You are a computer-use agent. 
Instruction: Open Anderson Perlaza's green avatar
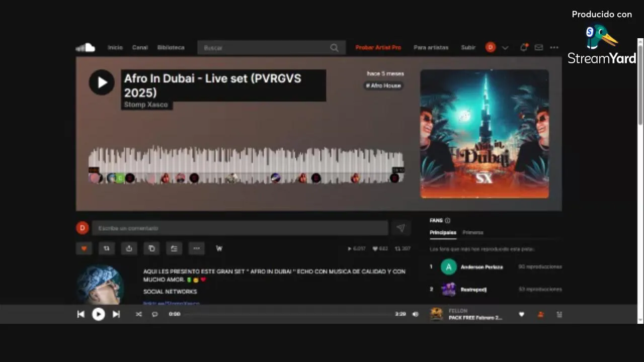click(x=449, y=267)
